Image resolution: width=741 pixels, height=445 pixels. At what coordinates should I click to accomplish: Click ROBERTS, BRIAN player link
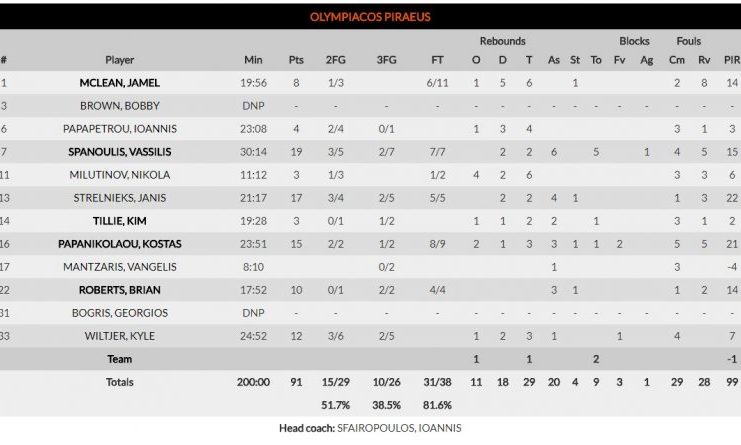tap(119, 290)
